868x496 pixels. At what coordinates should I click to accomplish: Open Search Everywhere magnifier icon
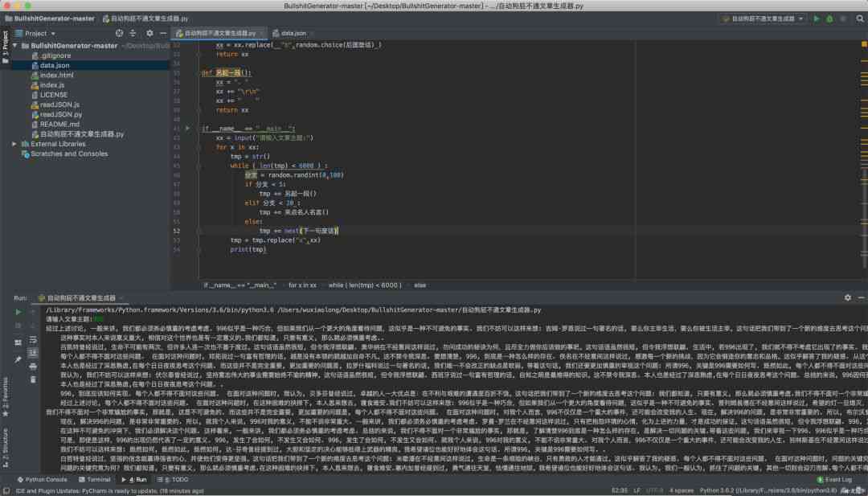click(860, 18)
